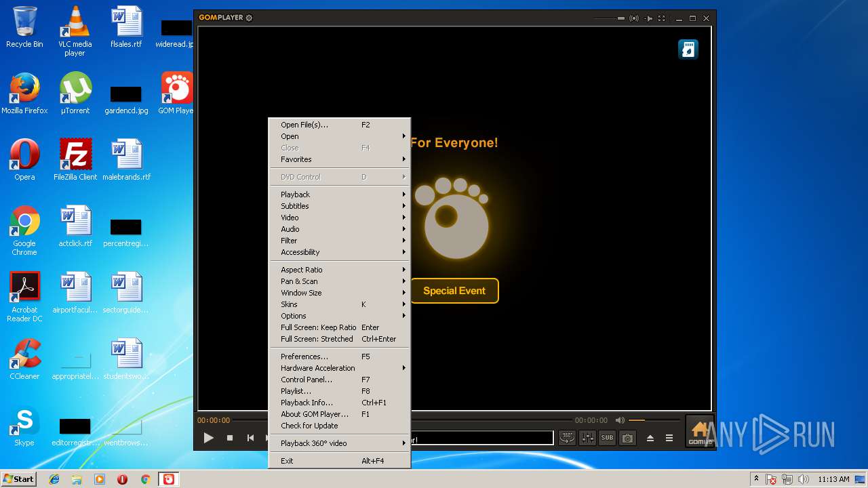Click the blue bookmark icon in the video area
The image size is (868, 488).
click(x=688, y=49)
